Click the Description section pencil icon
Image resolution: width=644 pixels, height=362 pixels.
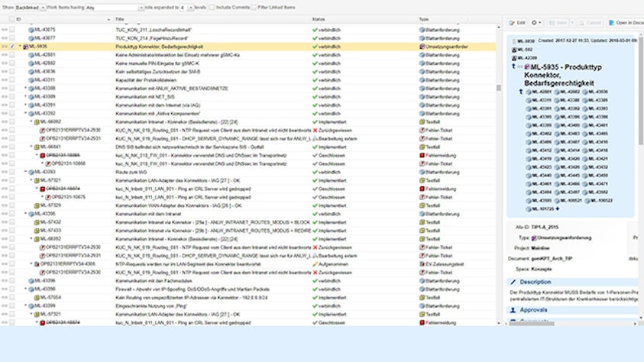click(513, 283)
